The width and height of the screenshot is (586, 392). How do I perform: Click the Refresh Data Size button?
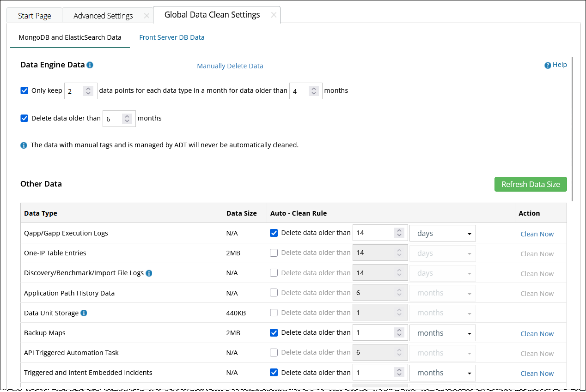[x=530, y=184]
